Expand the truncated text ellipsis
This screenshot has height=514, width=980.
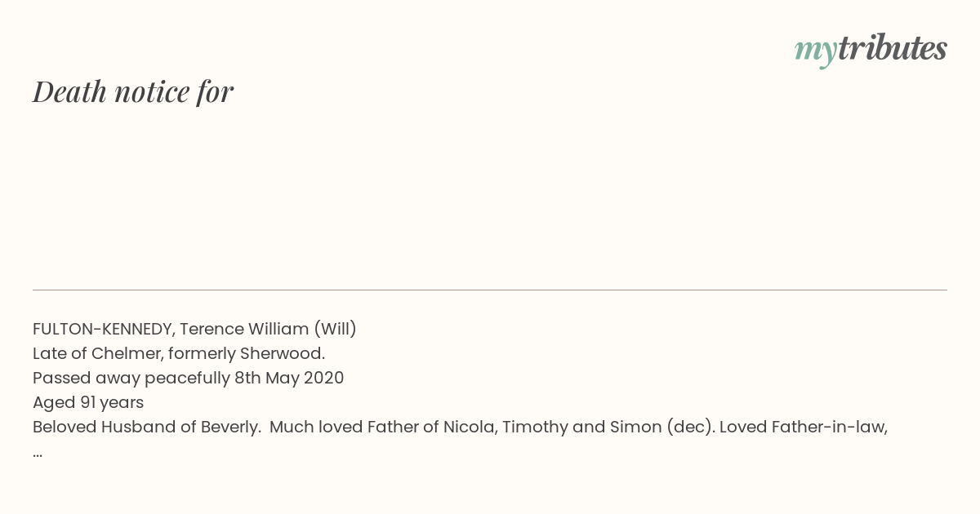point(38,453)
